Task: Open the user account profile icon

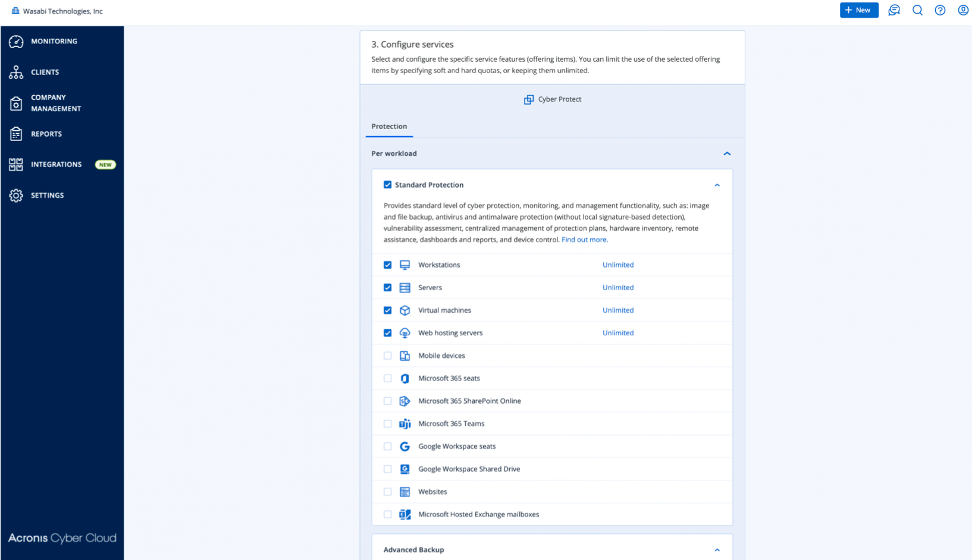Action: tap(962, 10)
